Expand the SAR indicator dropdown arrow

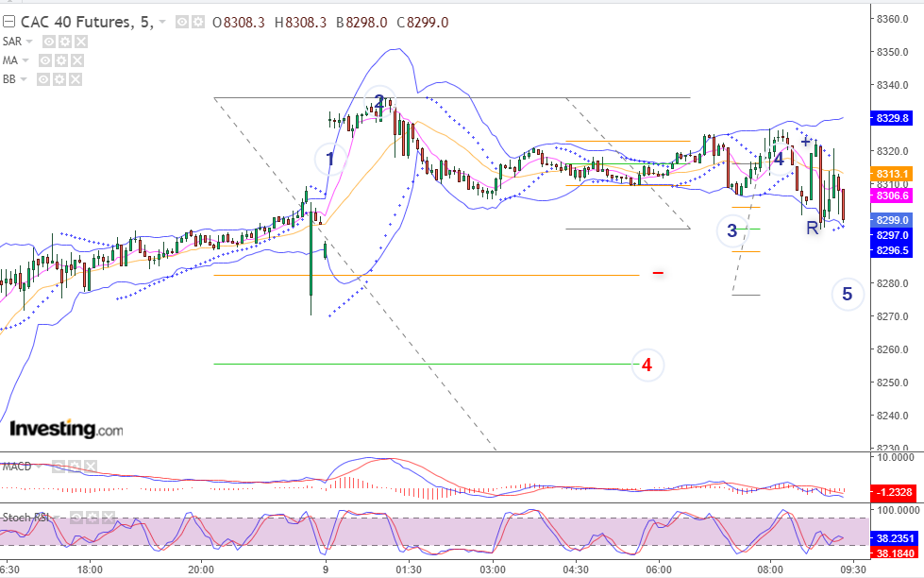pyautogui.click(x=29, y=42)
